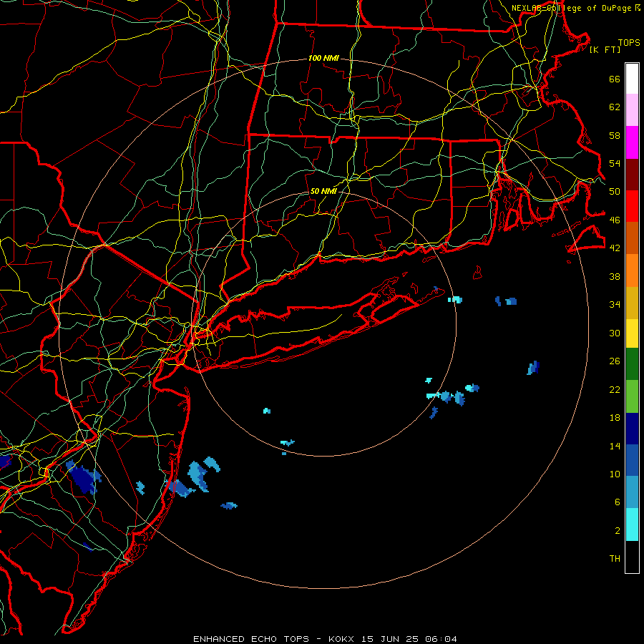Click the dark orange legend swatch
The height and width of the screenshot is (644, 644).
point(632,238)
